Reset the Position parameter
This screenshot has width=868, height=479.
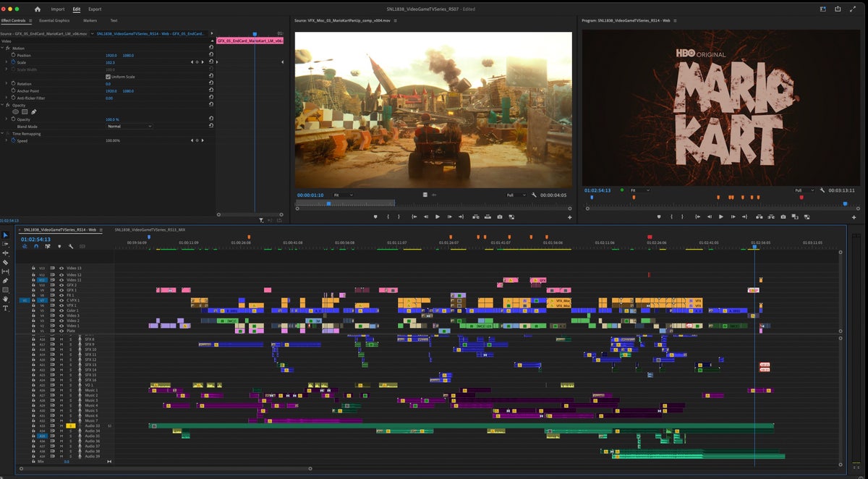click(210, 55)
